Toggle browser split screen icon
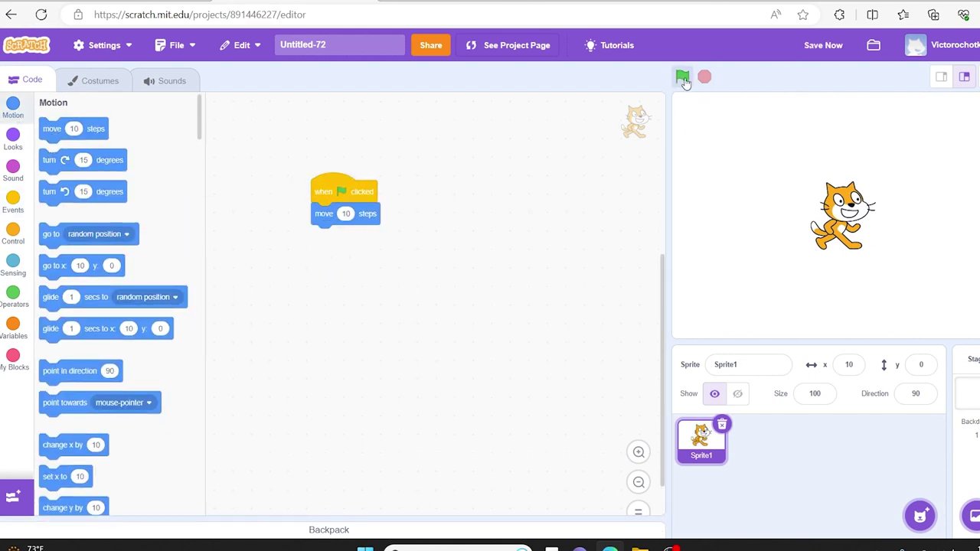 [x=872, y=15]
